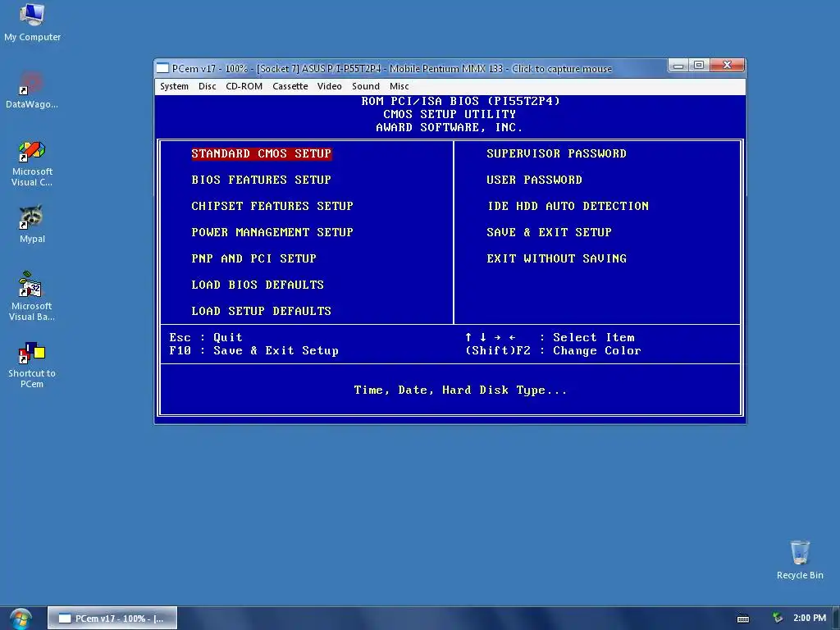This screenshot has height=630, width=840.
Task: Click the 'Esc : Quit' hint text
Action: (x=206, y=337)
